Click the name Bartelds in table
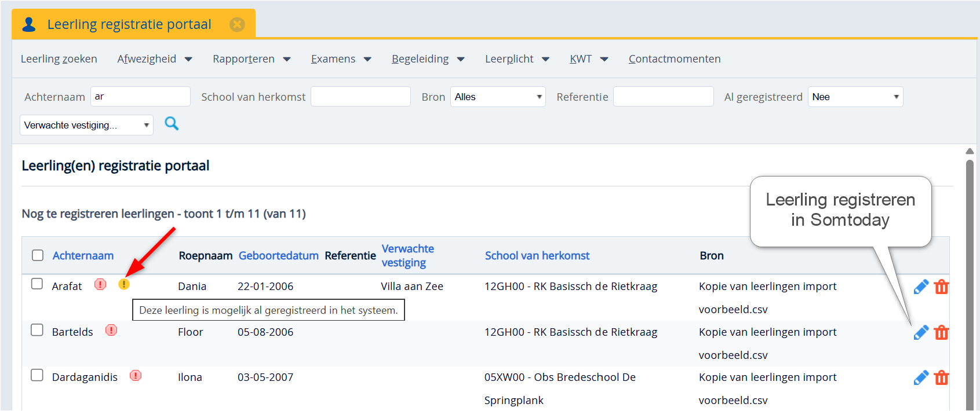The image size is (980, 411). [x=72, y=332]
